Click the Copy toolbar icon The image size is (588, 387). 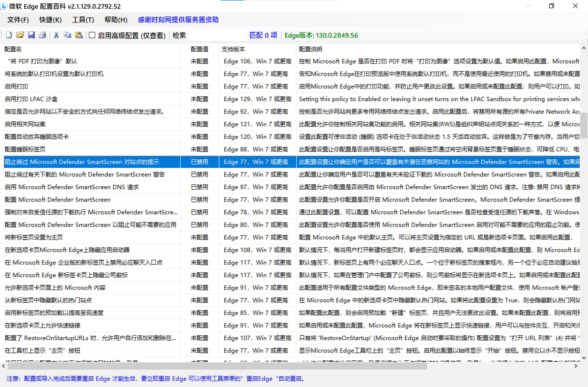point(67,35)
